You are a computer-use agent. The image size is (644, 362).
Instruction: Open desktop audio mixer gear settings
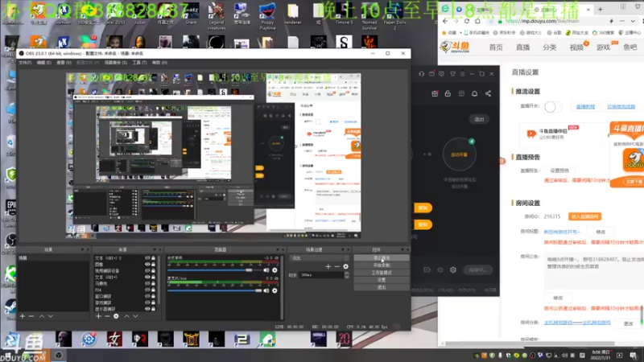pos(275,270)
